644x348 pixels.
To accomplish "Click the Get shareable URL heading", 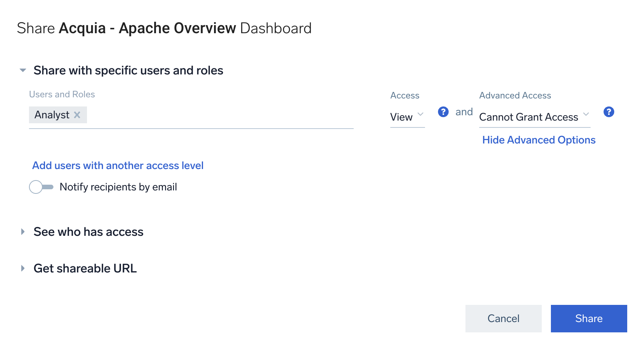I will (x=85, y=268).
